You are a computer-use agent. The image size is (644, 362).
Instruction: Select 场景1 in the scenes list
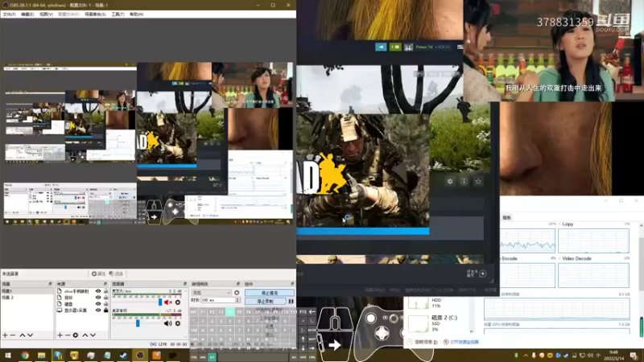coord(27,291)
